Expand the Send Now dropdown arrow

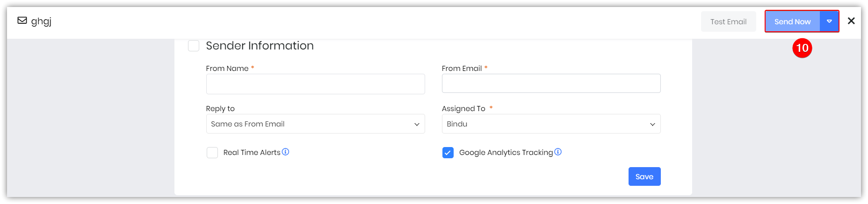[829, 21]
